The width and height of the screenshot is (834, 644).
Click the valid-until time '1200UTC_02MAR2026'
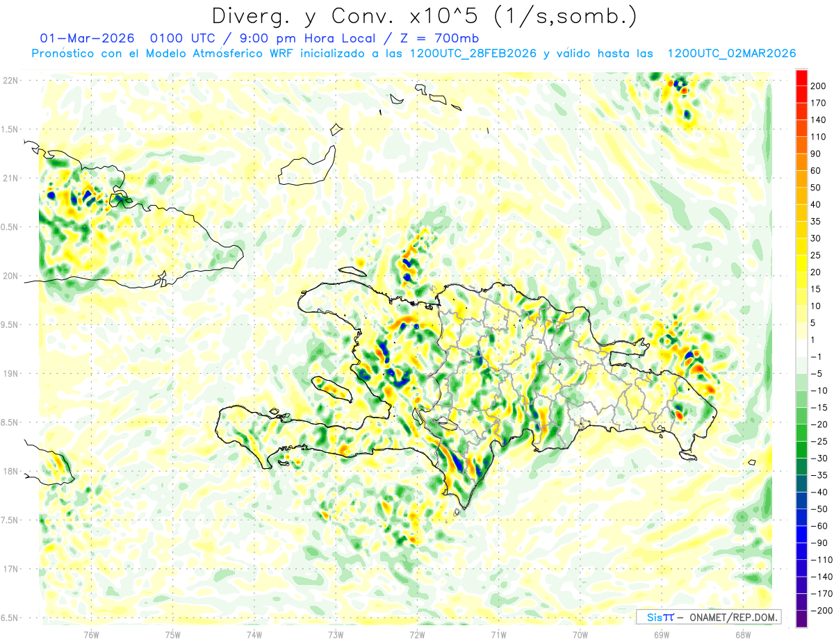(x=732, y=53)
